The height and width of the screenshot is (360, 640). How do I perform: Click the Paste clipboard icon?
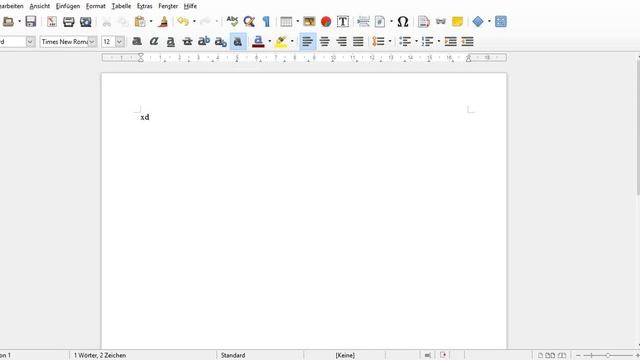(x=140, y=22)
